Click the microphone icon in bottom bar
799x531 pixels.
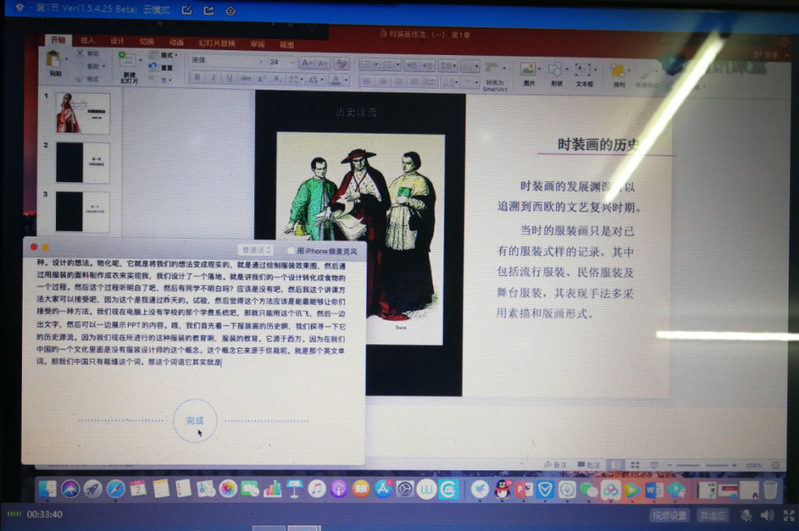pos(745,515)
